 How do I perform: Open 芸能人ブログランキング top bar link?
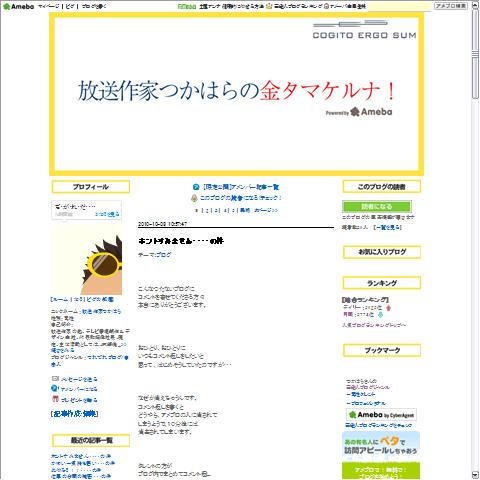[x=298, y=6]
